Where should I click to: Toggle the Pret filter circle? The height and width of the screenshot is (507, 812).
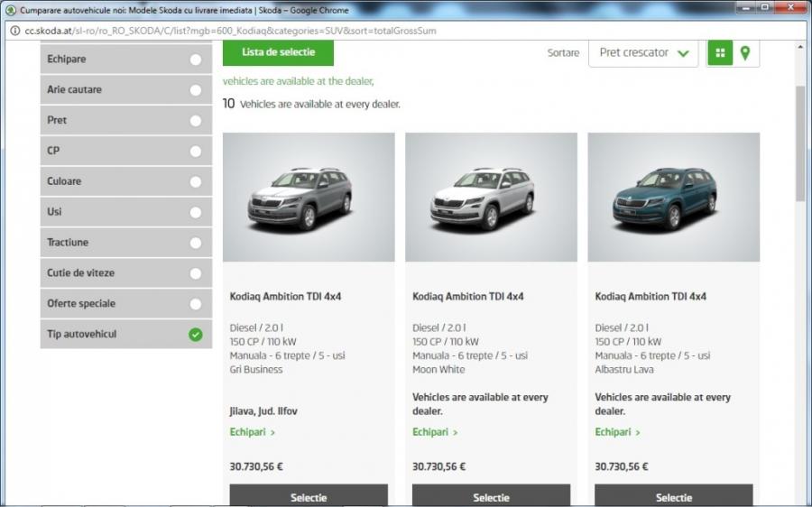(x=195, y=121)
